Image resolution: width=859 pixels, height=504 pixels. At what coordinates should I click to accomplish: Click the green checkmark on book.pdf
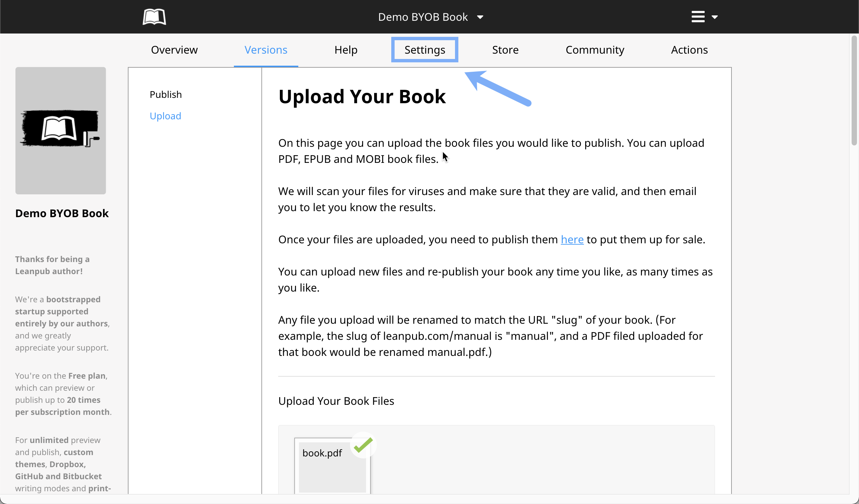click(x=363, y=445)
